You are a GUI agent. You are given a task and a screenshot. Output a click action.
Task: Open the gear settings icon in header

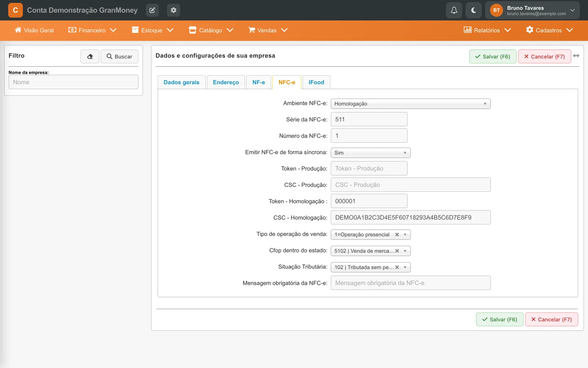pos(173,10)
